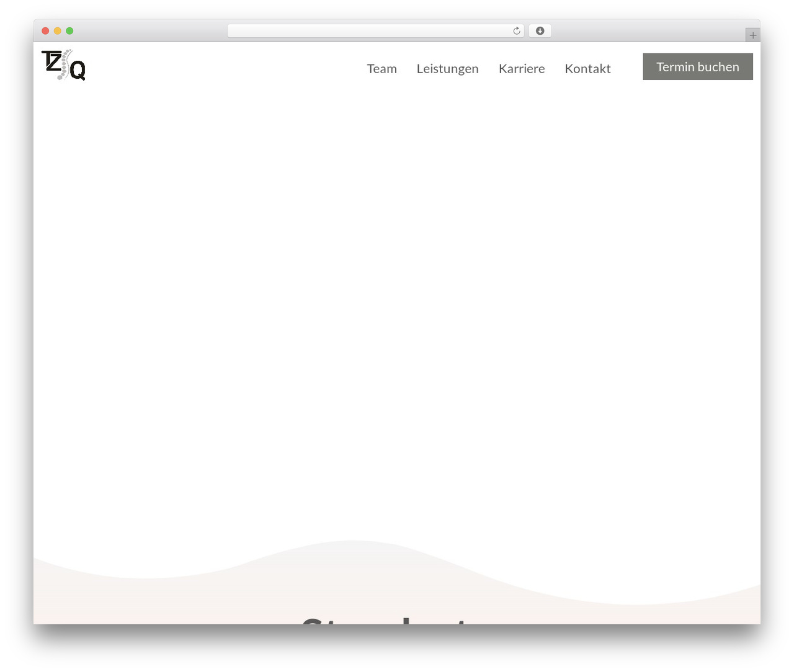Go to the Leistungen page
Image resolution: width=794 pixels, height=672 pixels.
[447, 69]
